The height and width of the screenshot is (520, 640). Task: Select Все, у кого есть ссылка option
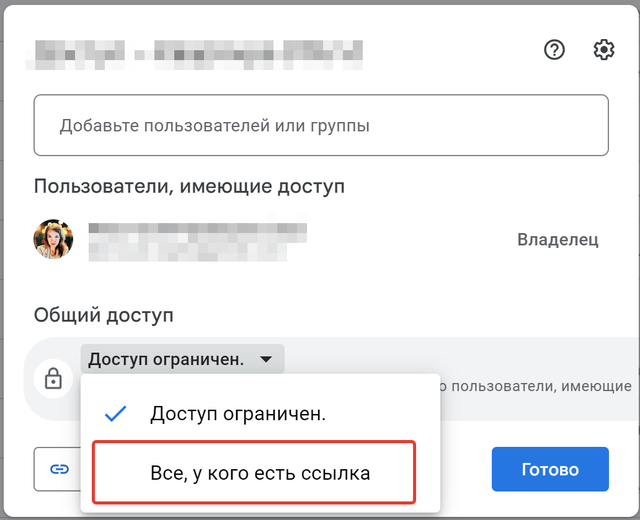(254, 473)
